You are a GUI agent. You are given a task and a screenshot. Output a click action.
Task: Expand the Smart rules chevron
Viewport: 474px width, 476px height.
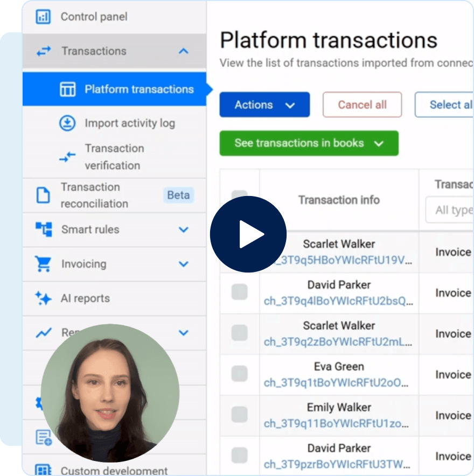(x=183, y=229)
